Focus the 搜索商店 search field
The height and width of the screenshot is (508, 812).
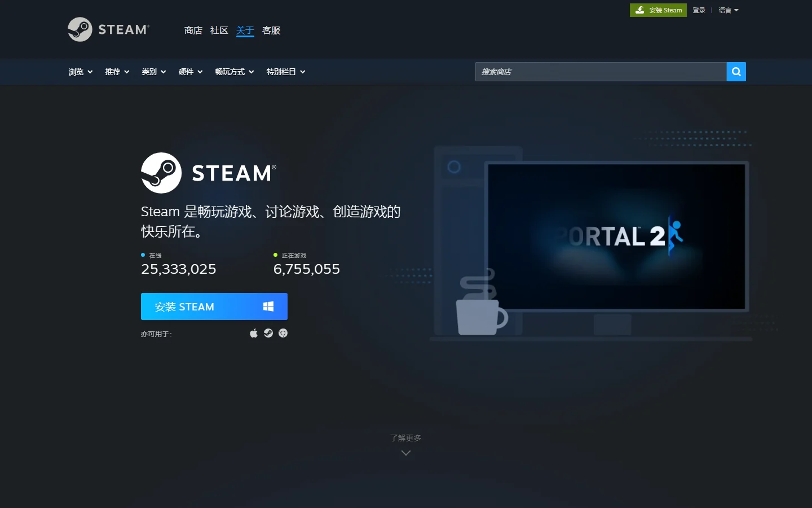[601, 72]
